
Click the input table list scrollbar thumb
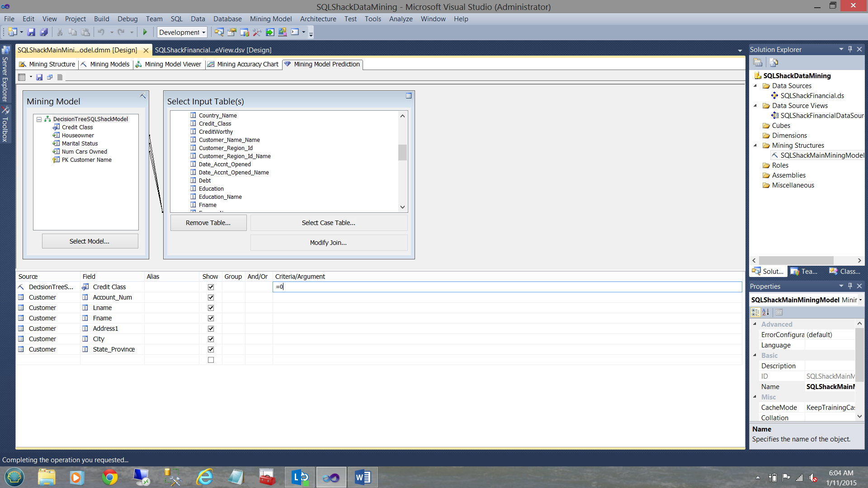(x=402, y=152)
